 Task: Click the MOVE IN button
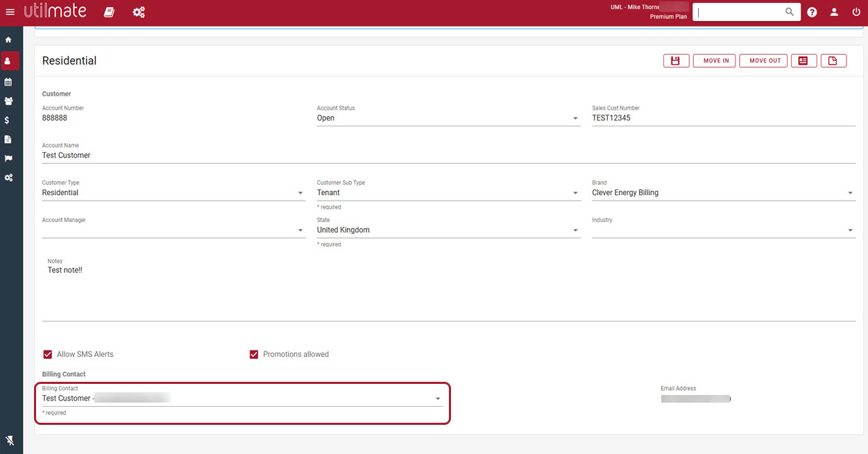[716, 60]
